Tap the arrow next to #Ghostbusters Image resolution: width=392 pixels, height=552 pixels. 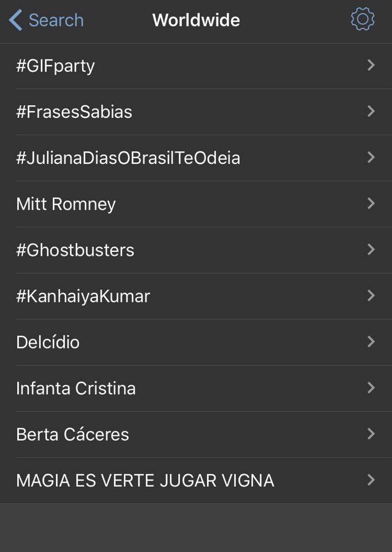click(371, 250)
